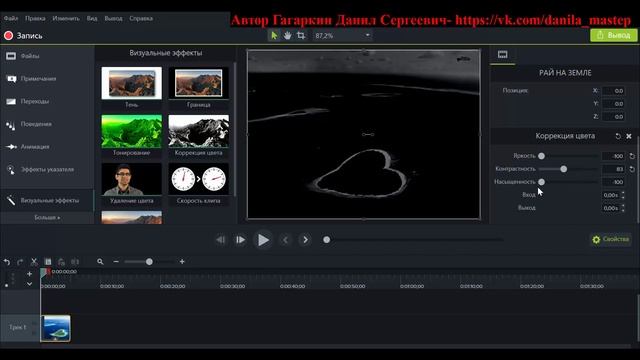
Task: Click the Вход duration field
Action: pos(611,195)
